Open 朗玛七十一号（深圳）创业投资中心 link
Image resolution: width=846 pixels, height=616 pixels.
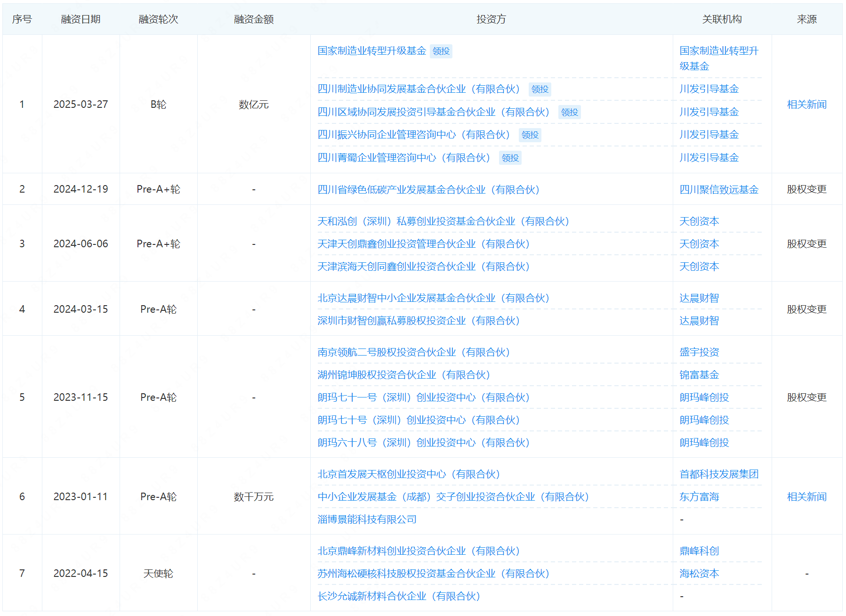(424, 397)
